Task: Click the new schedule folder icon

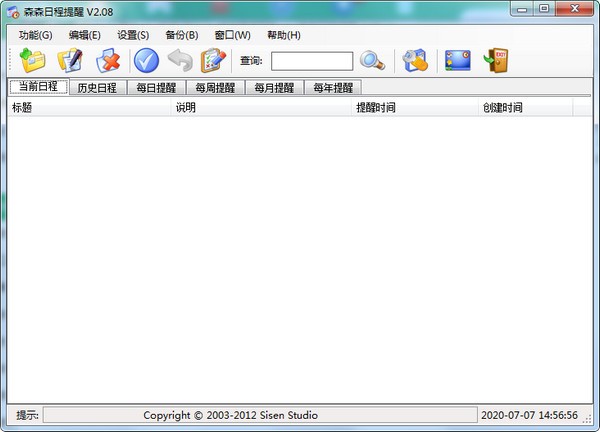Action: point(33,61)
